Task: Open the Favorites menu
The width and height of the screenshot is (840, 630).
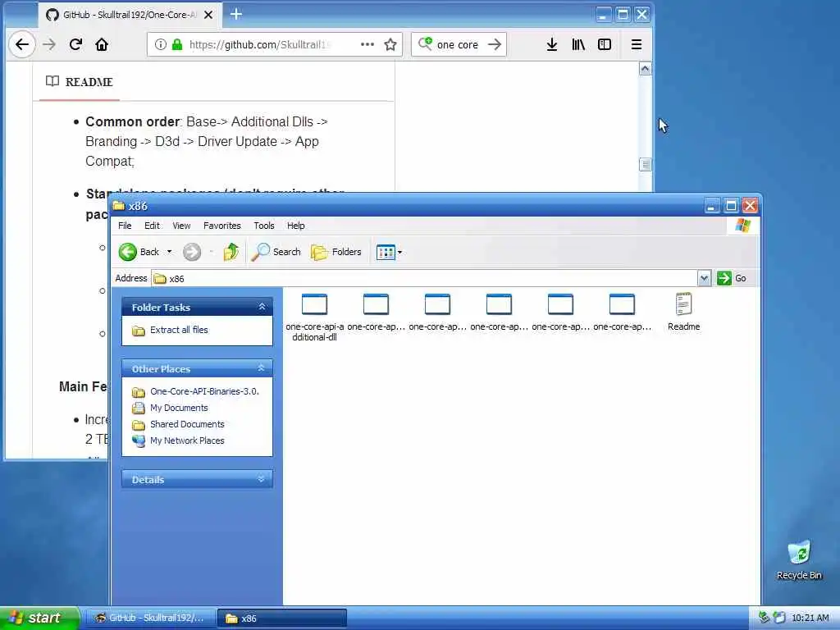Action: tap(222, 226)
